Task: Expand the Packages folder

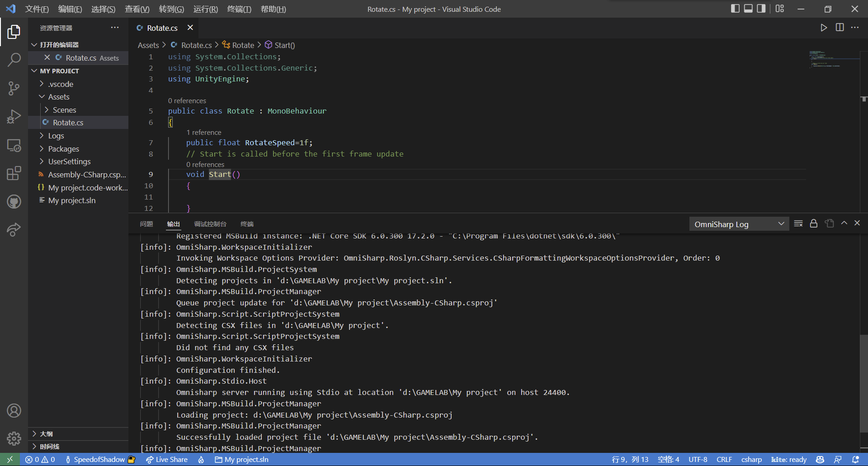Action: coord(63,149)
